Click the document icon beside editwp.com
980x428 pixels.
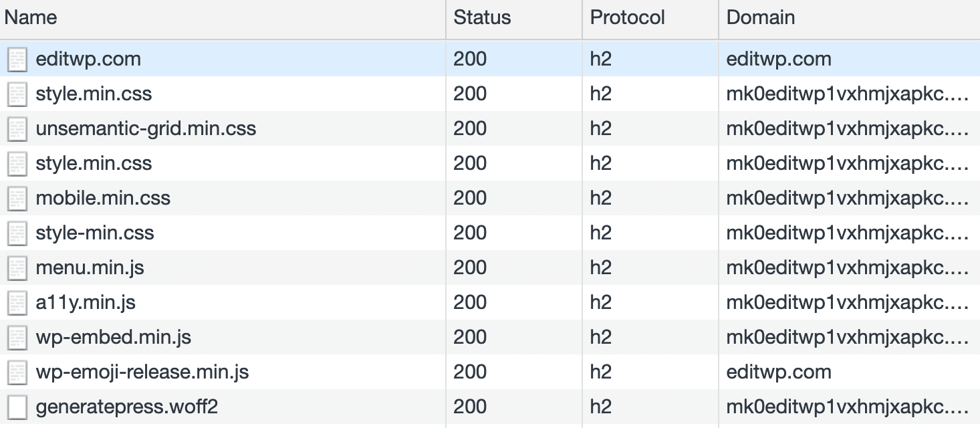[x=17, y=59]
